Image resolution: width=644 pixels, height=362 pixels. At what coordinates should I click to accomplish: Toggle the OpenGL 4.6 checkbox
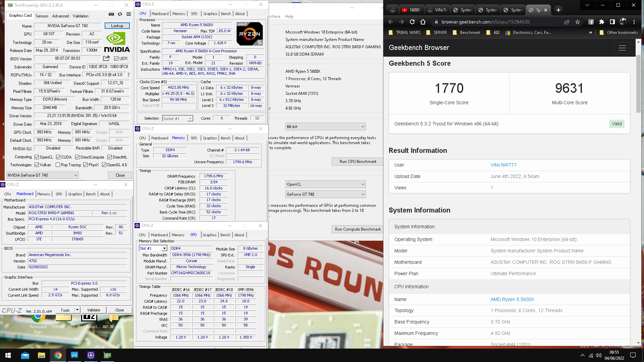(x=104, y=165)
